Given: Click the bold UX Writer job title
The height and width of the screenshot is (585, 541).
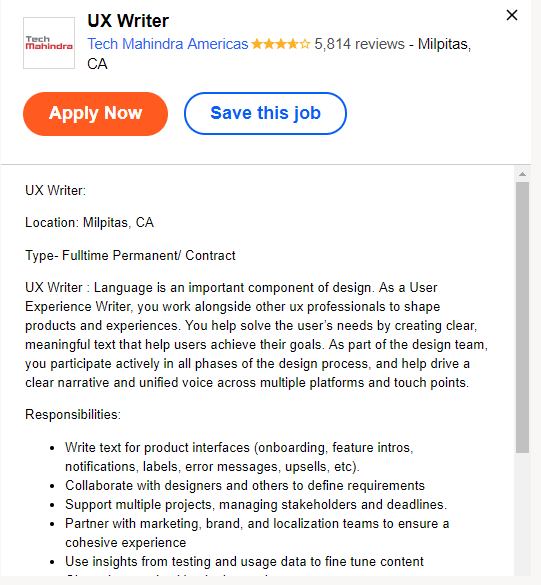Looking at the screenshot, I should 128,21.
